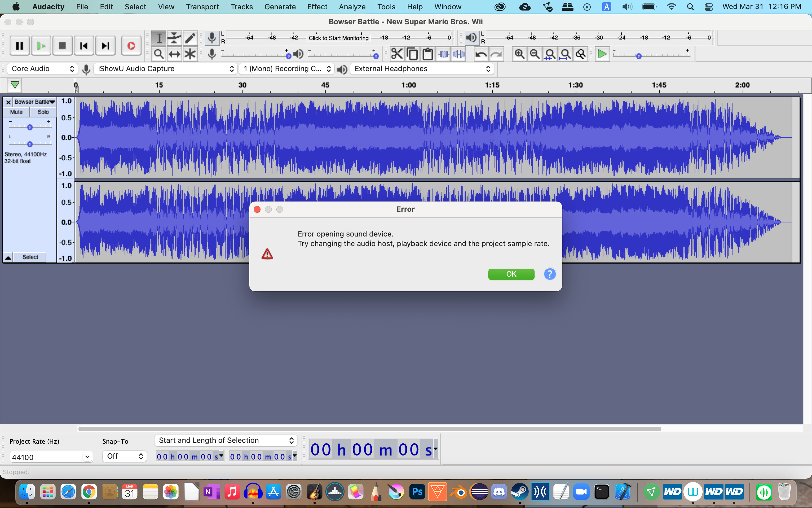812x508 pixels.
Task: Open the audio position time format arrow
Action: coord(435,448)
